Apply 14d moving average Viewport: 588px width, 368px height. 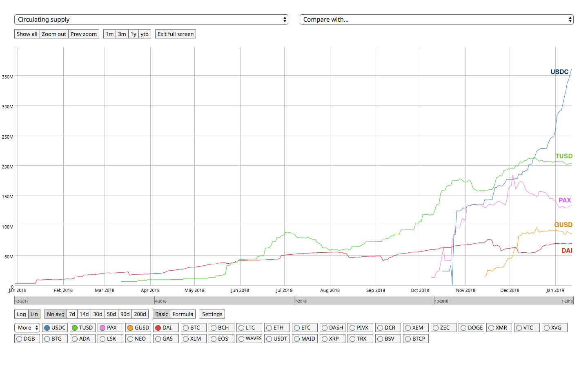(x=84, y=314)
